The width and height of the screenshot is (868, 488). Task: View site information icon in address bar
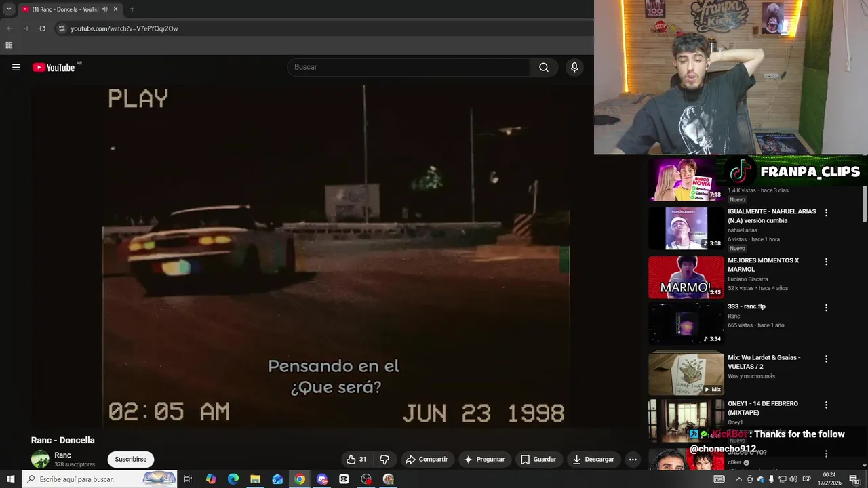pos(62,28)
